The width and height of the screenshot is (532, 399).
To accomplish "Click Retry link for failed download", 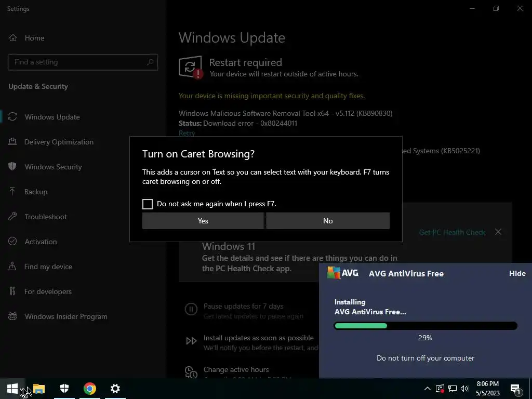I will pyautogui.click(x=187, y=133).
